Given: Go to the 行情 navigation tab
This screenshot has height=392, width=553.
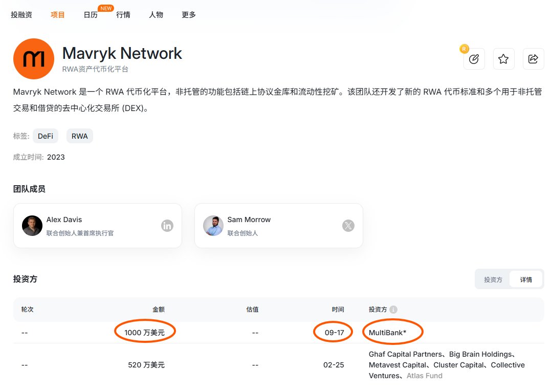Looking at the screenshot, I should (123, 15).
